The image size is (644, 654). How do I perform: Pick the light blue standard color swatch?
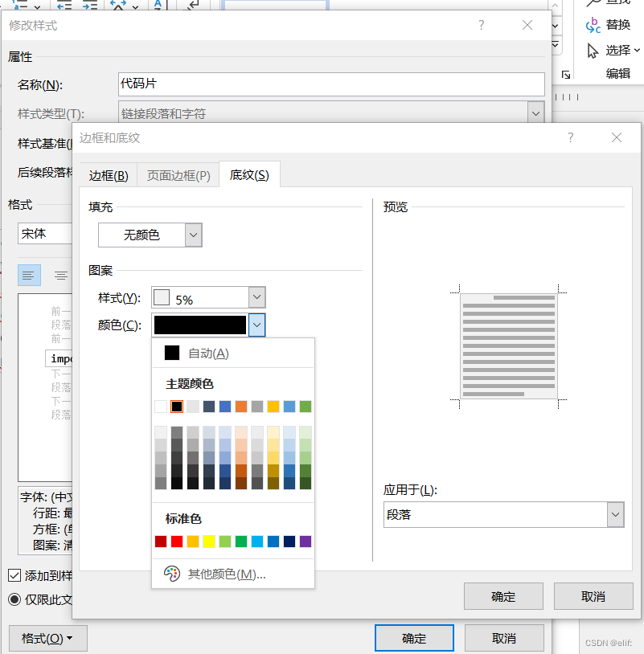[x=257, y=542]
